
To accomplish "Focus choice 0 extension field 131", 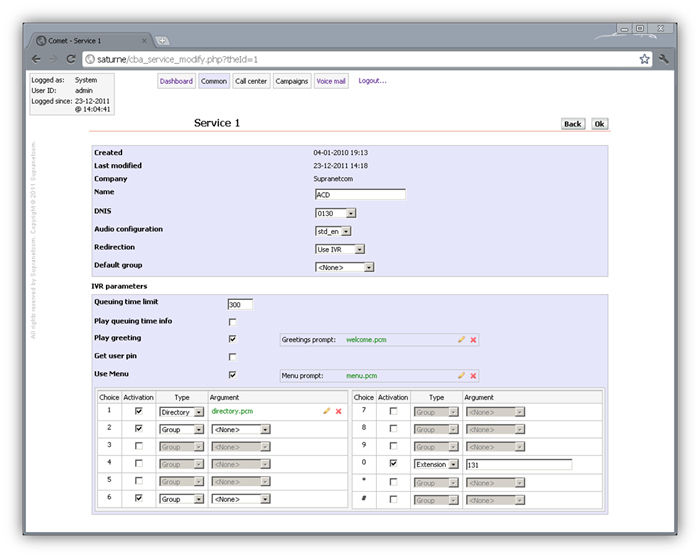I will (x=519, y=465).
